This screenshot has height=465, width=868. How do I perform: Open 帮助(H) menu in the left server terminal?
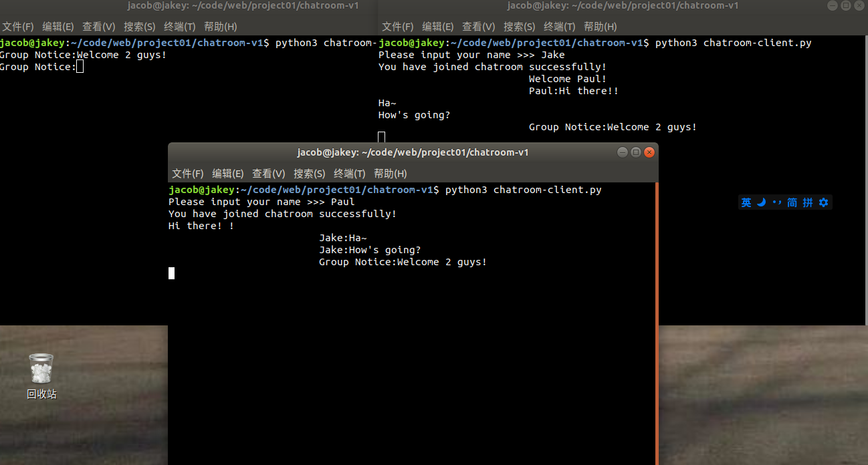coord(221,27)
